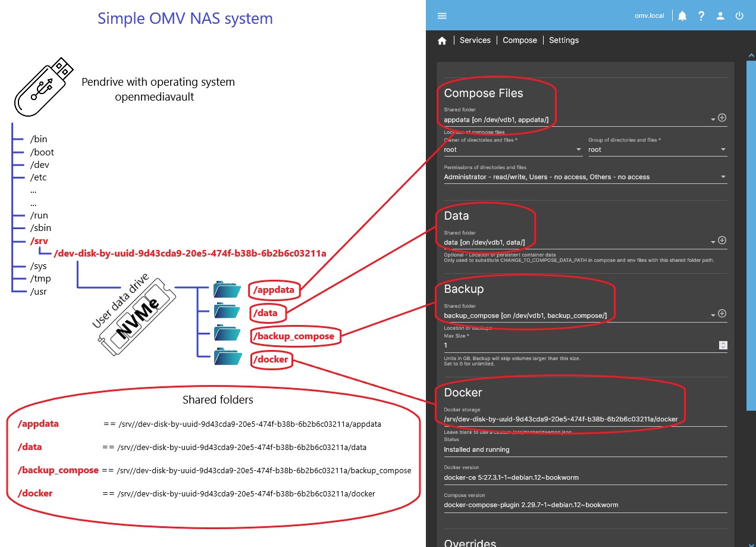Screen dimensions: 756x547
Task: Click the Settings breadcrumb item
Action: (563, 40)
